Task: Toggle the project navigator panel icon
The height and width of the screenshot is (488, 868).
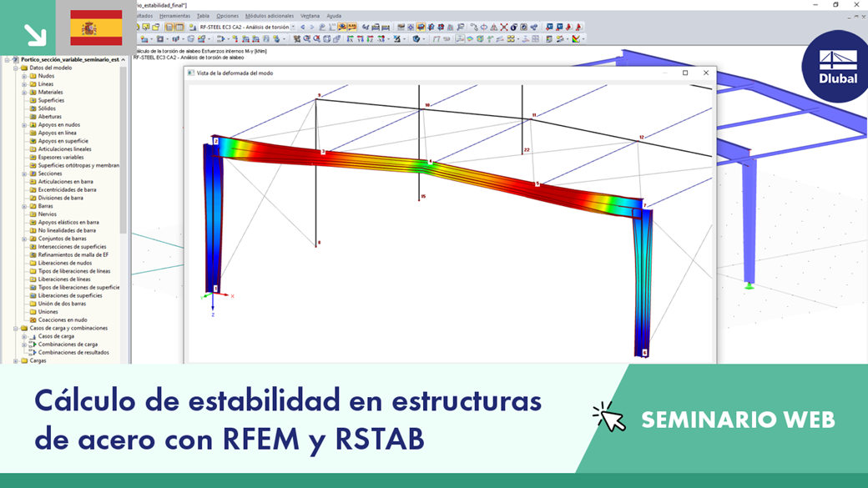Action: 169,27
